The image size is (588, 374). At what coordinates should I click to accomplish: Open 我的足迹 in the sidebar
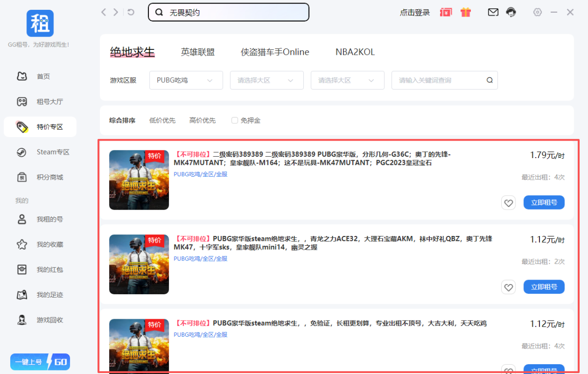pos(40,295)
